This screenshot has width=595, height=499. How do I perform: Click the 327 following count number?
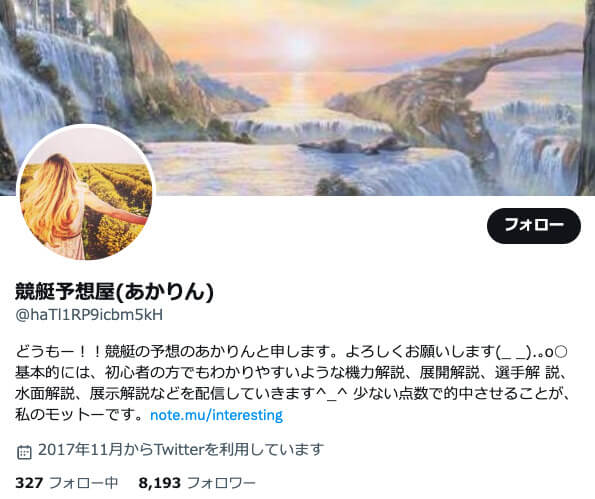pos(29,483)
